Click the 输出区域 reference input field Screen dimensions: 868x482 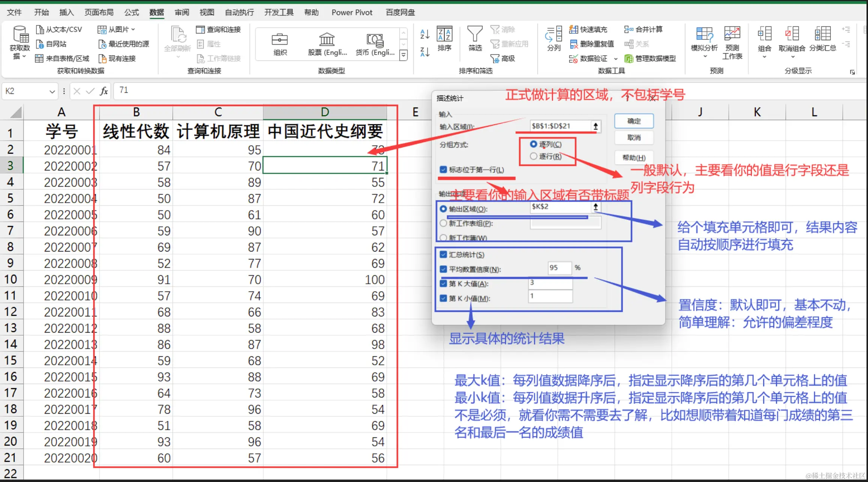point(560,207)
